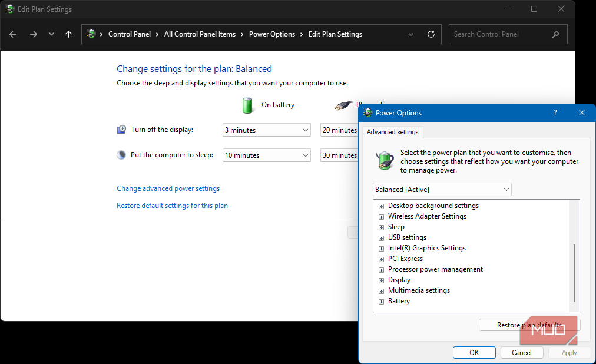Open plugged-in 20 minutes display dropdown
Image resolution: width=596 pixels, height=364 pixels.
339,130
